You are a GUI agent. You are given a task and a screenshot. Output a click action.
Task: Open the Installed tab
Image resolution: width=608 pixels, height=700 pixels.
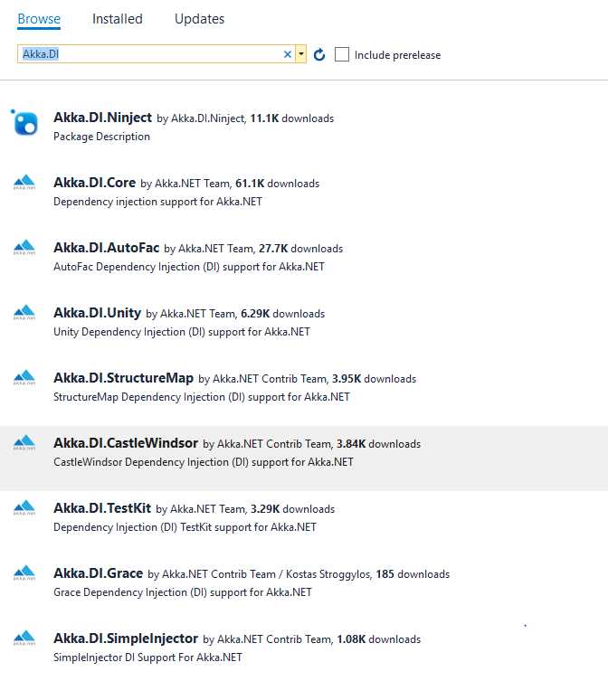coord(118,19)
